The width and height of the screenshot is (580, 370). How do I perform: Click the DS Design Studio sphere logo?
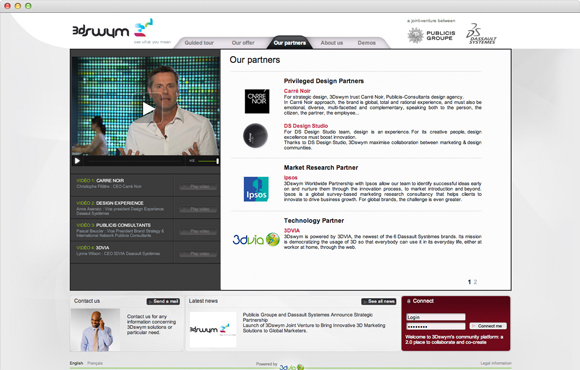click(255, 135)
